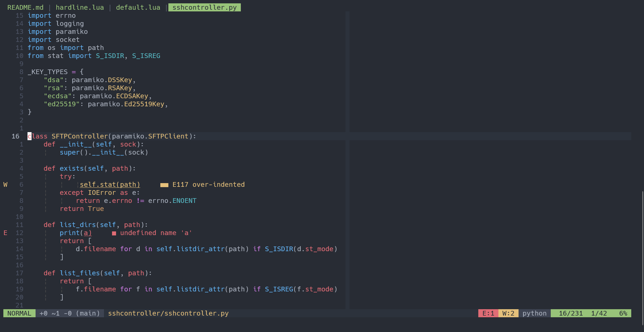Click the underlined self.stat(path) diagnostic text
The height and width of the screenshot is (332, 644).
(x=110, y=184)
